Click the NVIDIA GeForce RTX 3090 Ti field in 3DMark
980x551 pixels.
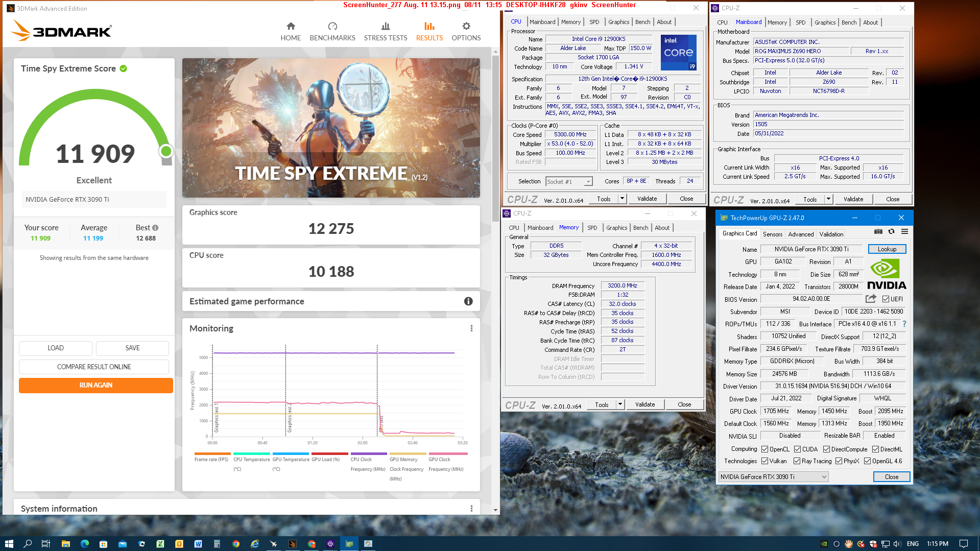[94, 199]
